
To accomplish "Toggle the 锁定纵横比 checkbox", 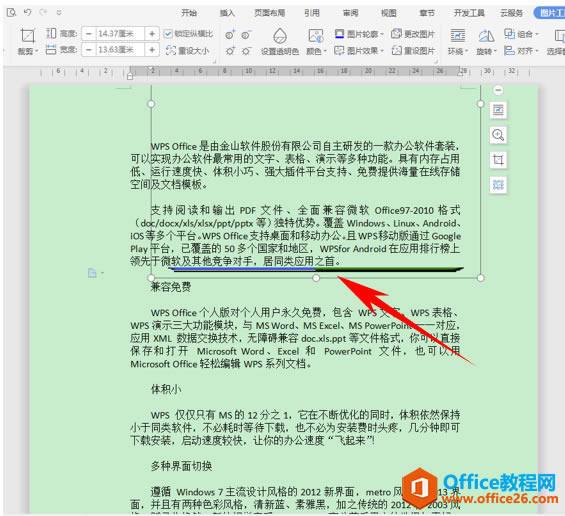I will pos(168,34).
